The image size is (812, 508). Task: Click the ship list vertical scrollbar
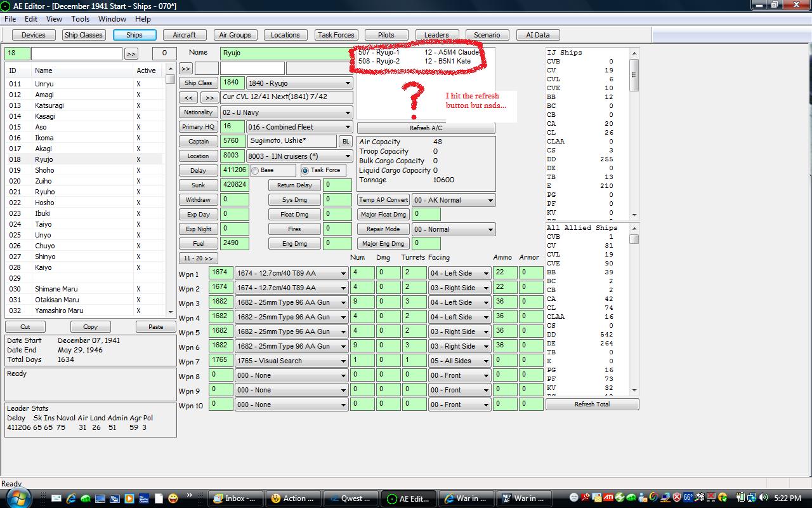pos(170,189)
